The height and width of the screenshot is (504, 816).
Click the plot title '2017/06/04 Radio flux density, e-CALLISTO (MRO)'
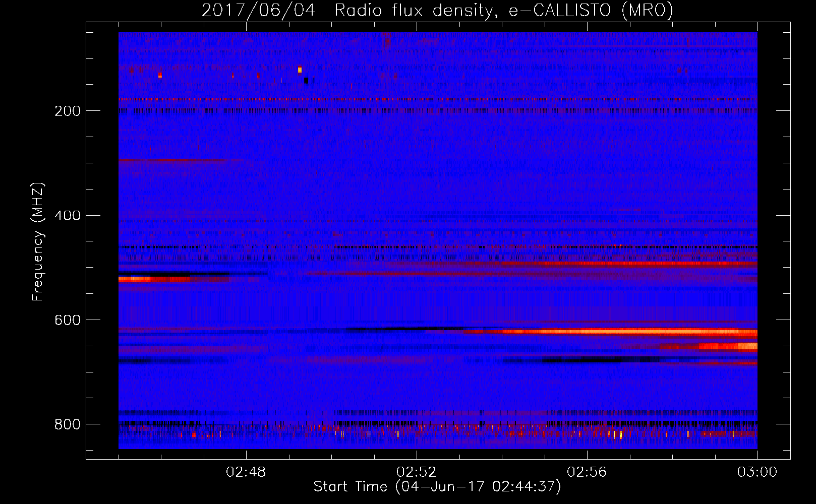coord(437,10)
